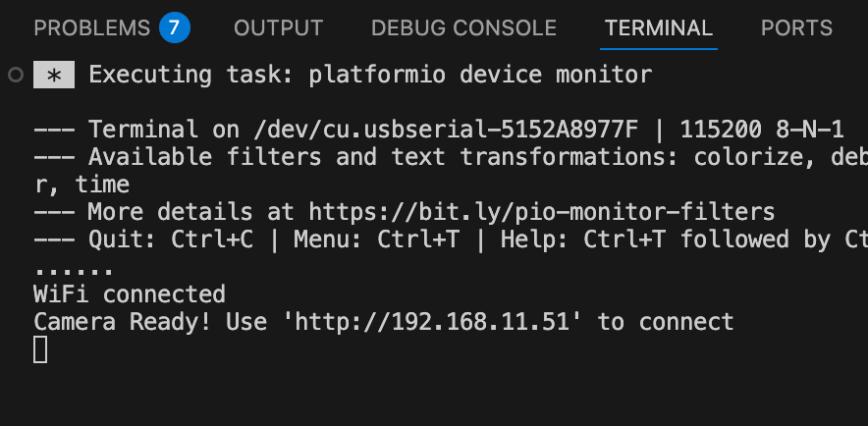Screen dimensions: 868x426
Task: Click the '115200 8-N-1' baud rate text
Action: point(762,130)
